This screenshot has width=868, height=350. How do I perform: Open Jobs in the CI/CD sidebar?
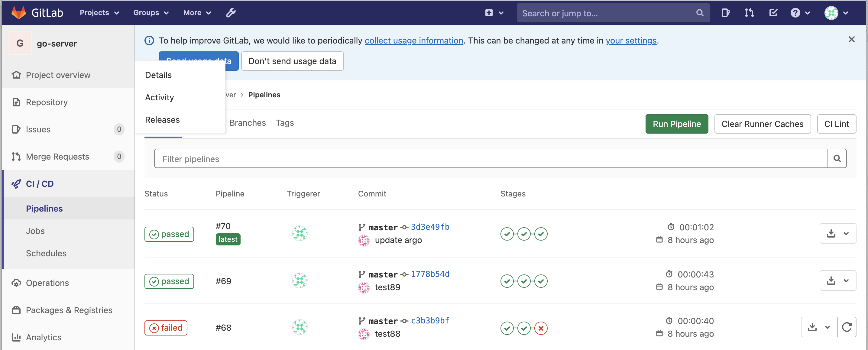tap(35, 231)
